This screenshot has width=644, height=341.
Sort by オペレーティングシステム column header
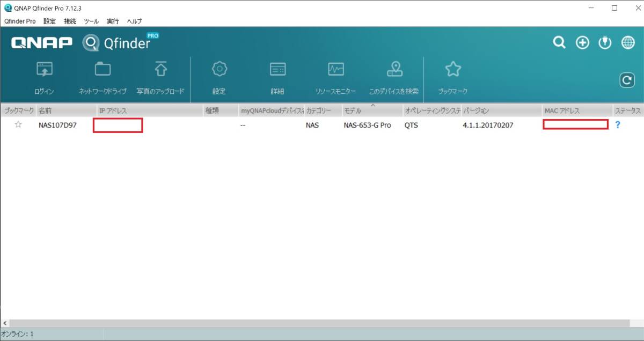pos(431,110)
